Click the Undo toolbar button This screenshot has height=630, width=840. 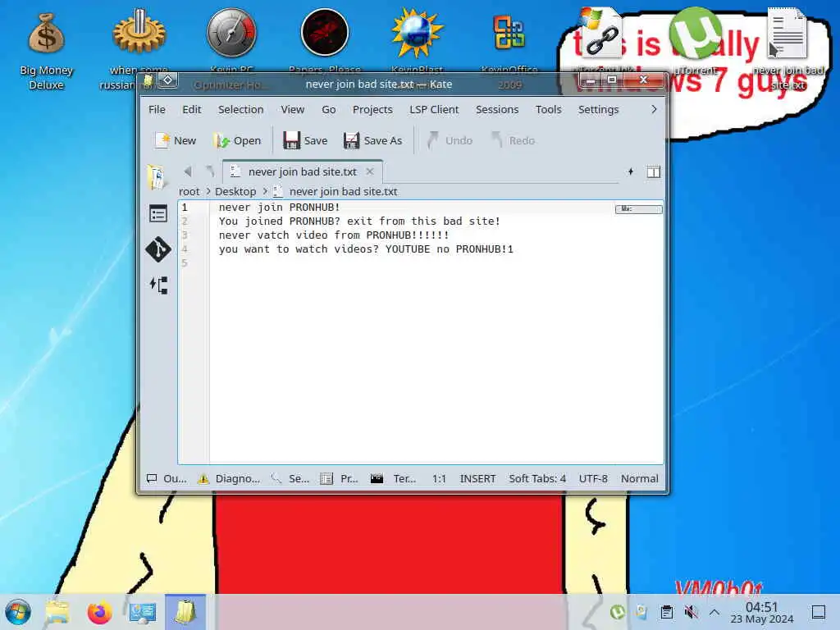(449, 140)
